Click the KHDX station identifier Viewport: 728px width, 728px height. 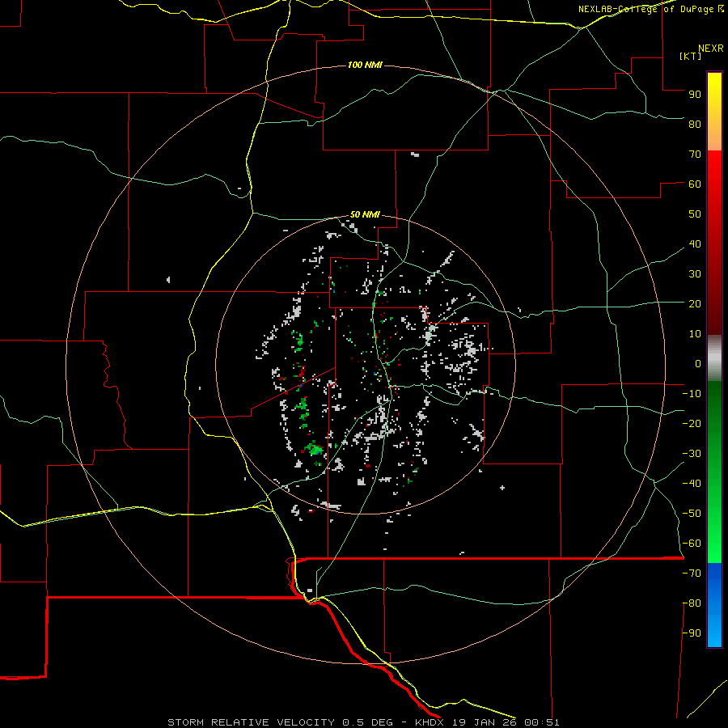(x=430, y=722)
